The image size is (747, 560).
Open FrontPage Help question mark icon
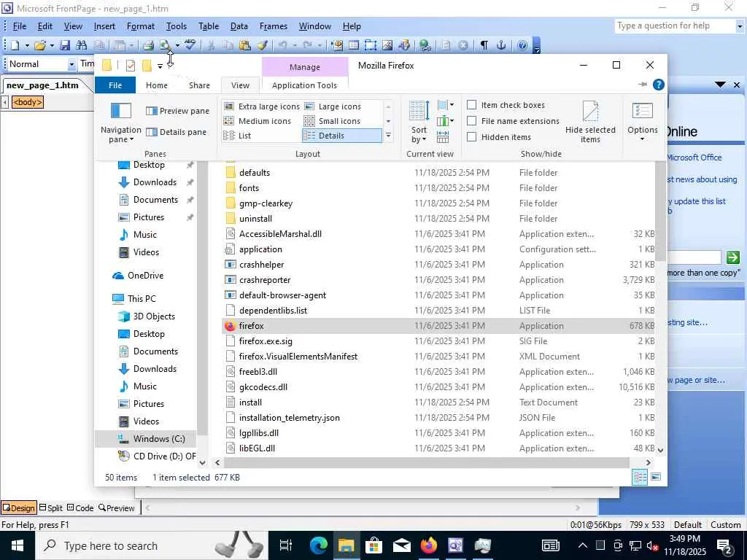pos(522,45)
